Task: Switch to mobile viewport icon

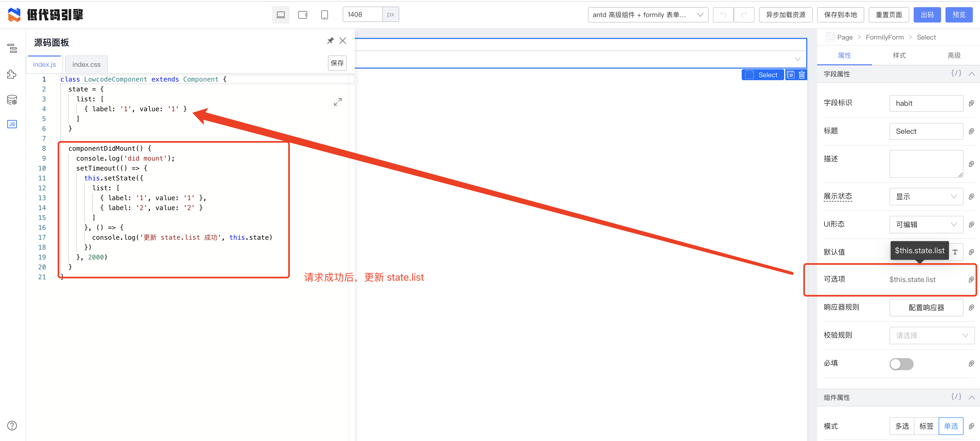Action: 324,15
